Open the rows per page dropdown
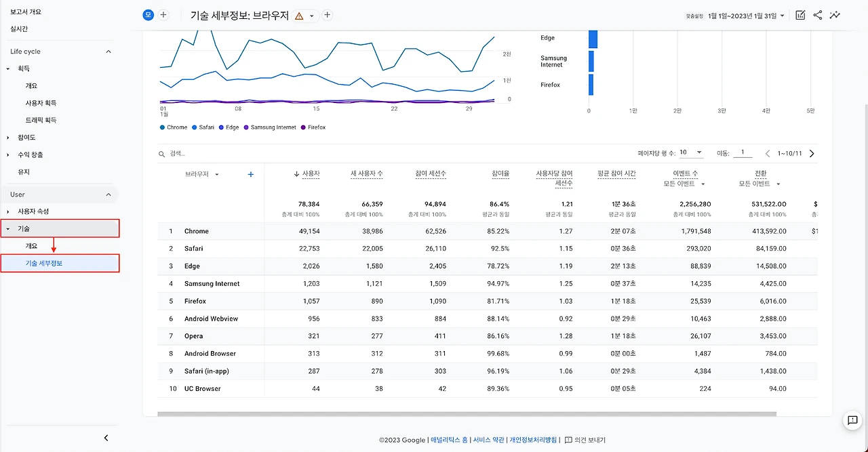The image size is (868, 452). tap(692, 153)
